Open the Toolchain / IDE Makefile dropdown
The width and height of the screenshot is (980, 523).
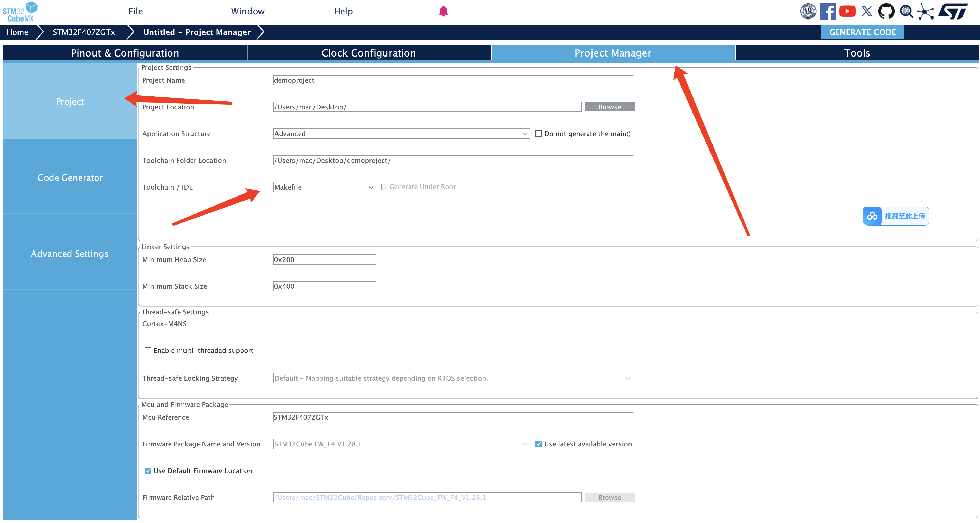pos(325,187)
